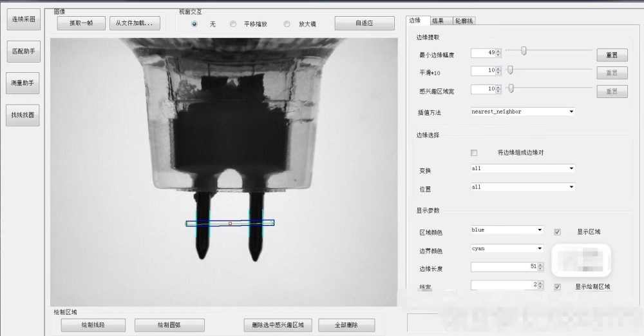Screen dimensions: 644x336
Task: Click the 边缘长度 spinner arrows
Action: pos(540,266)
